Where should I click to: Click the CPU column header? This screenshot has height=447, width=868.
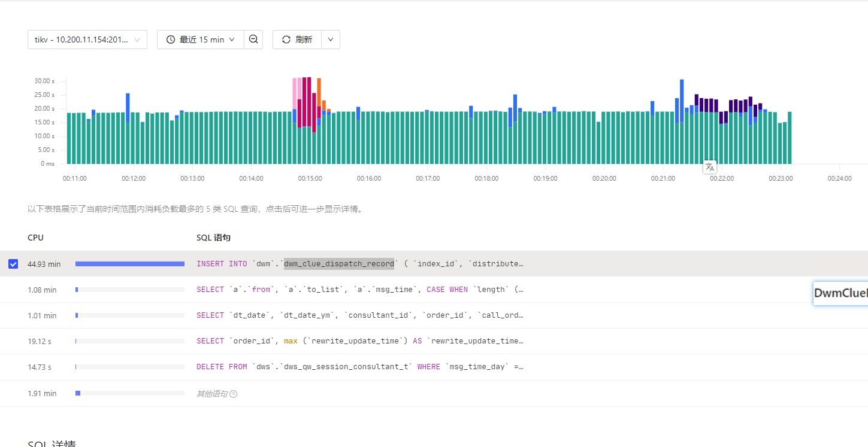point(35,238)
